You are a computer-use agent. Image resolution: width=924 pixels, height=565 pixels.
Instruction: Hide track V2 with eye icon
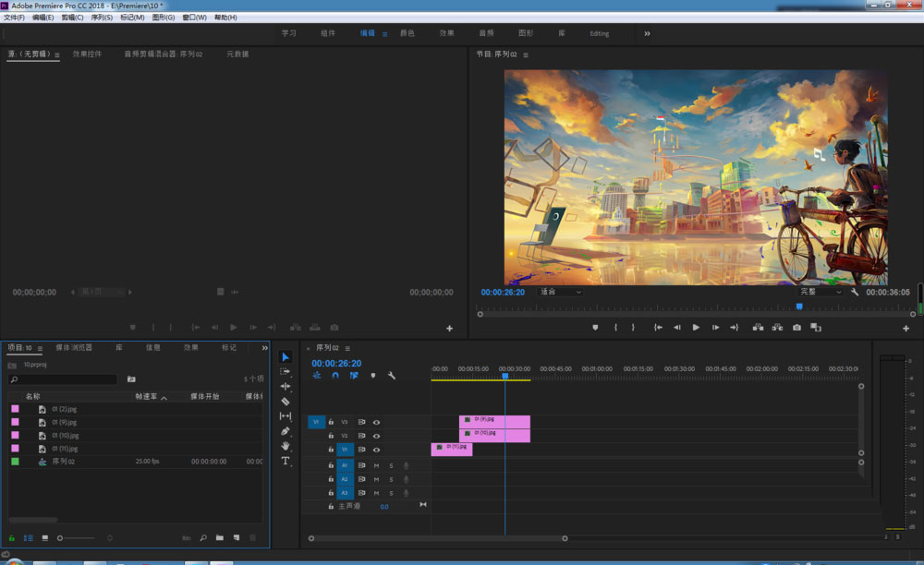(x=376, y=436)
